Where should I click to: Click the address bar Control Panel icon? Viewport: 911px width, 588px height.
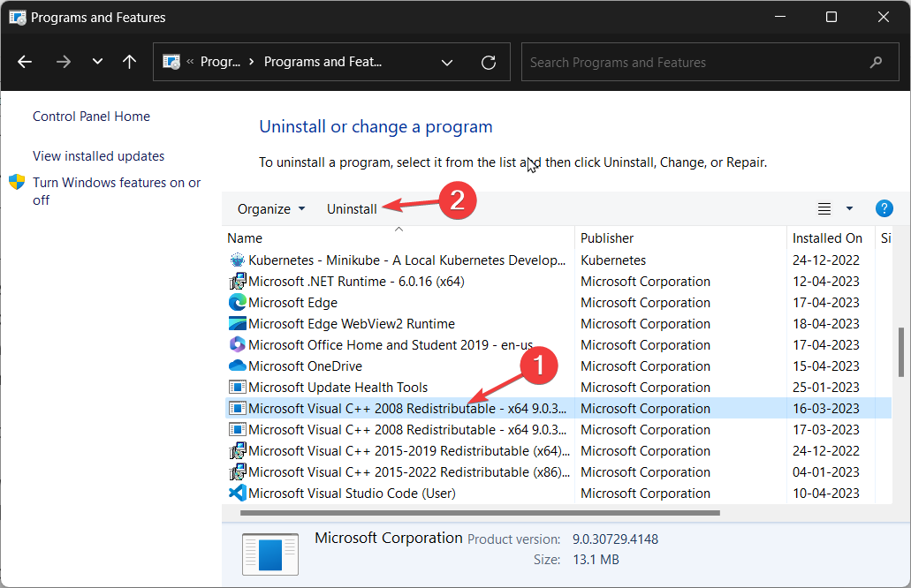coord(171,62)
